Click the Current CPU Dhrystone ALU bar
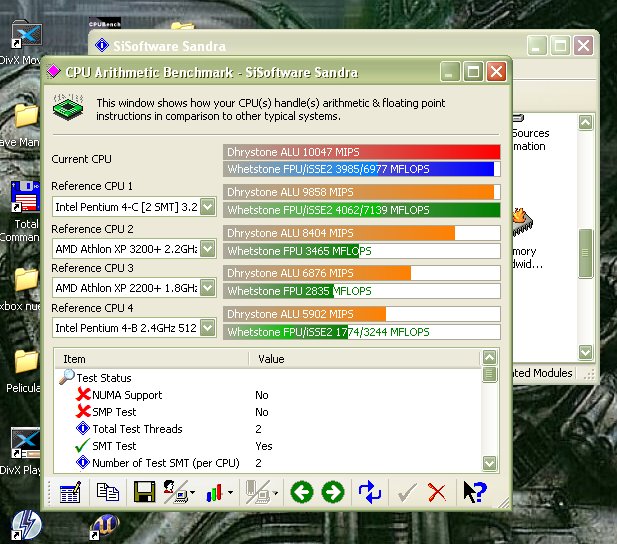Image resolution: width=617 pixels, height=544 pixels. 362,152
